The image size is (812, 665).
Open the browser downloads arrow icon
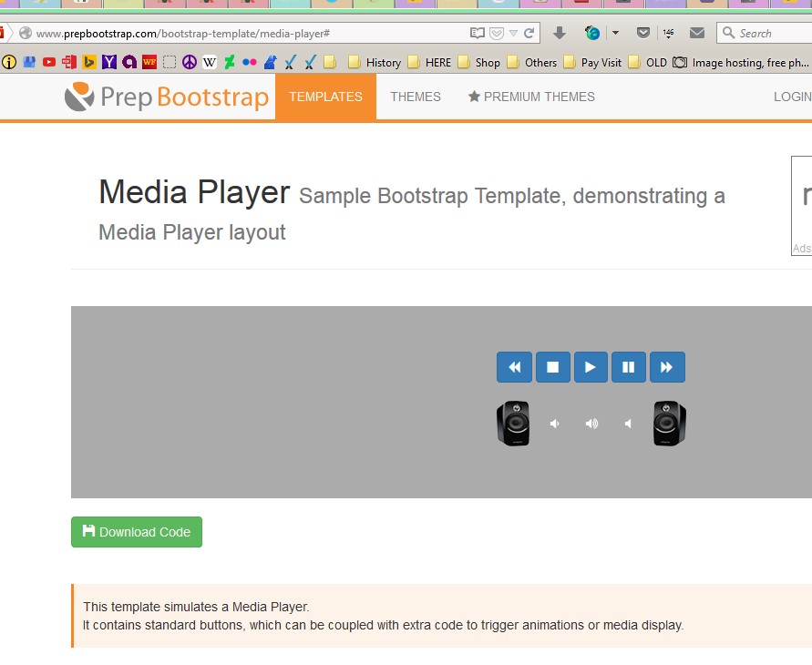pyautogui.click(x=560, y=33)
